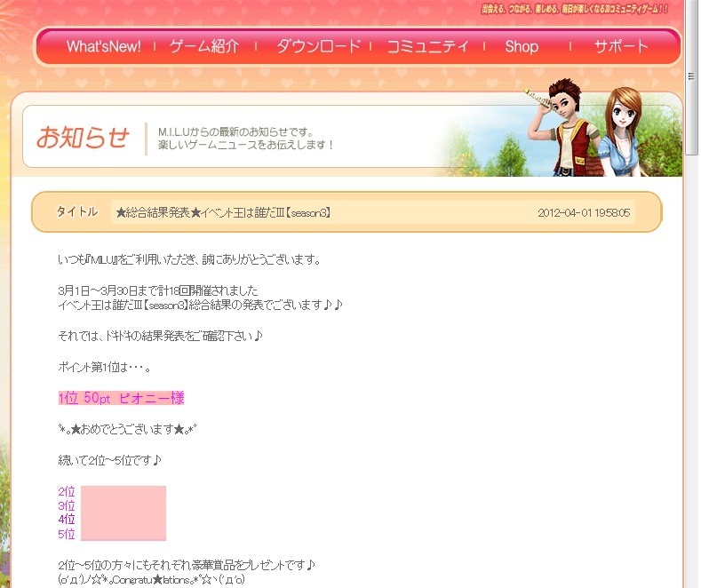This screenshot has height=588, width=701.
Task: Click the 5位 rank label
Action: pos(67,534)
